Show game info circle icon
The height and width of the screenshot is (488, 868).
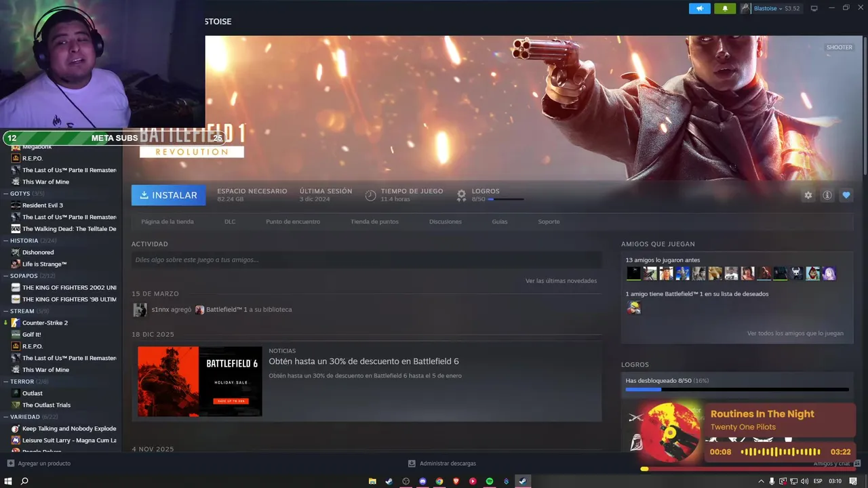827,195
